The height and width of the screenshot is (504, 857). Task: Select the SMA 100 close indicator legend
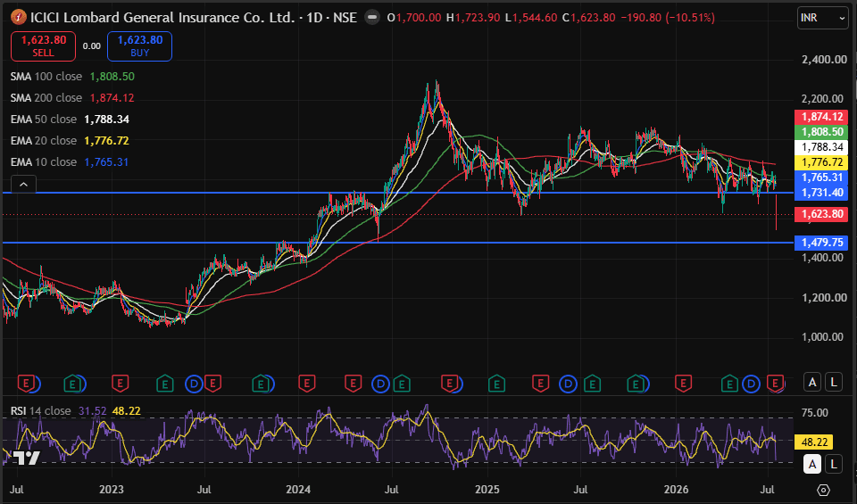click(72, 77)
